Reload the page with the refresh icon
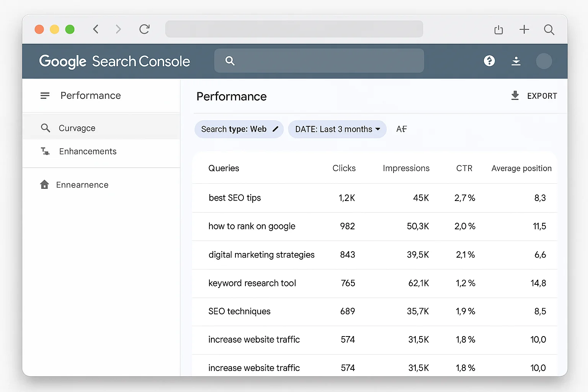588x392 pixels. click(144, 29)
